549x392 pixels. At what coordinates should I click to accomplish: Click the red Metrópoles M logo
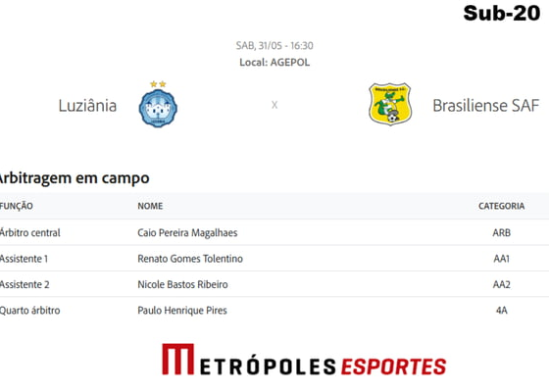[x=177, y=360]
